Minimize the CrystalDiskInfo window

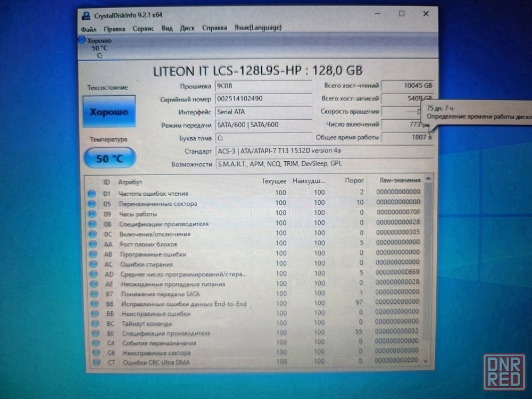(377, 14)
